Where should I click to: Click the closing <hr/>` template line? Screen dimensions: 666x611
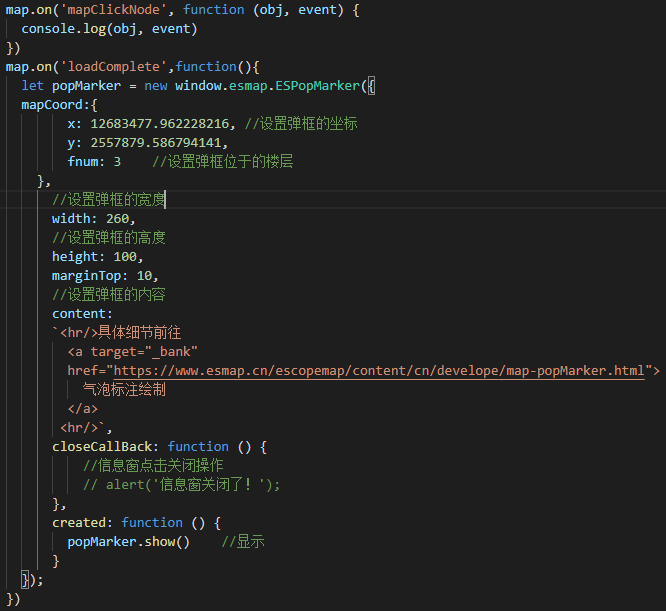pos(86,428)
